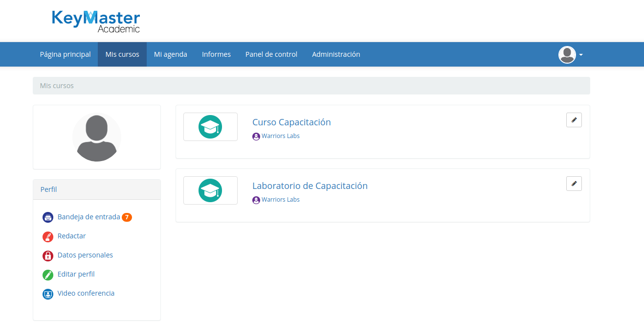The width and height of the screenshot is (644, 327).
Task: Open the Laboratorio de Capacitación course thumbnail
Action: 210,190
